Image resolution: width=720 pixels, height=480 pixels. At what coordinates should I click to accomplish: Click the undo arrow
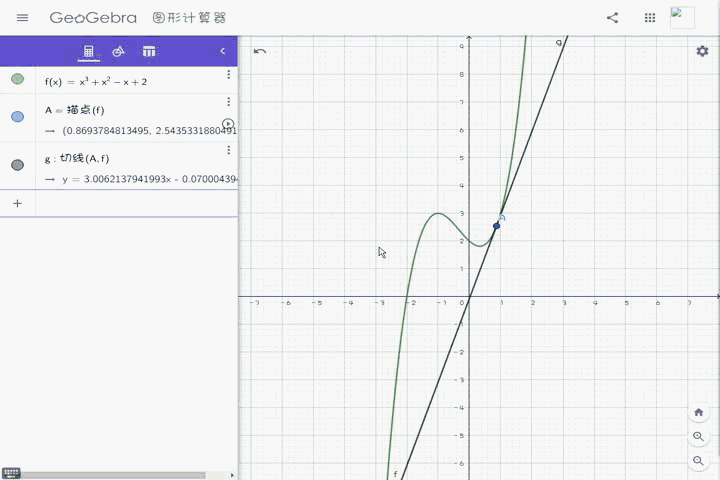(260, 51)
